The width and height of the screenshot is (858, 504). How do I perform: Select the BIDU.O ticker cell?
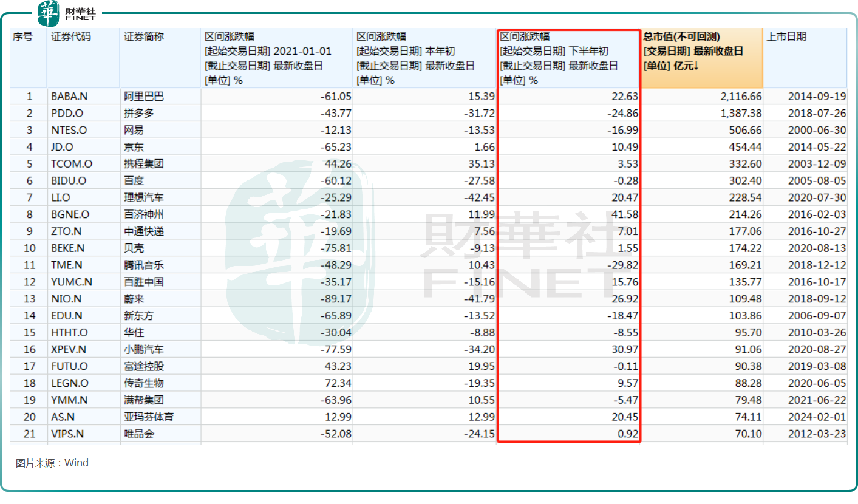[84, 181]
